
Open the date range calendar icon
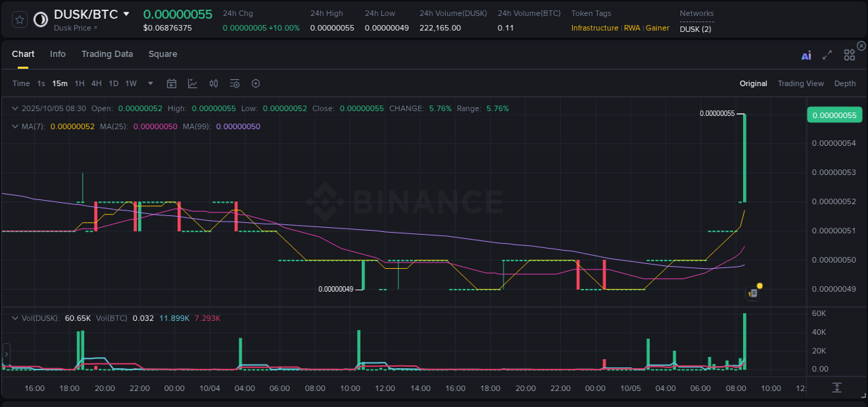pos(172,83)
